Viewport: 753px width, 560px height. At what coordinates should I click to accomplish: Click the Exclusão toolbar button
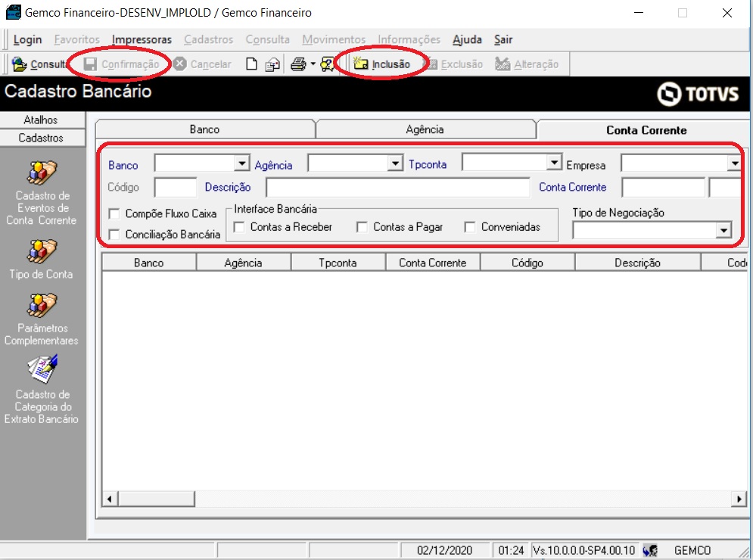(456, 64)
